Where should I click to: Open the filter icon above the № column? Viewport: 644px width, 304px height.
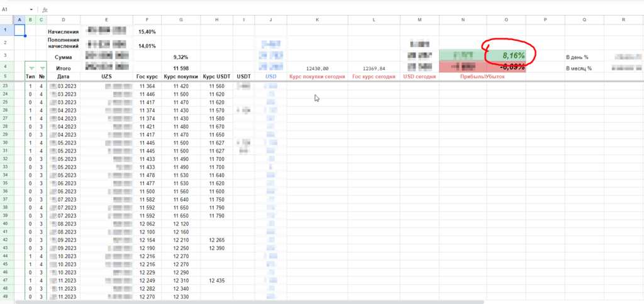pos(42,68)
